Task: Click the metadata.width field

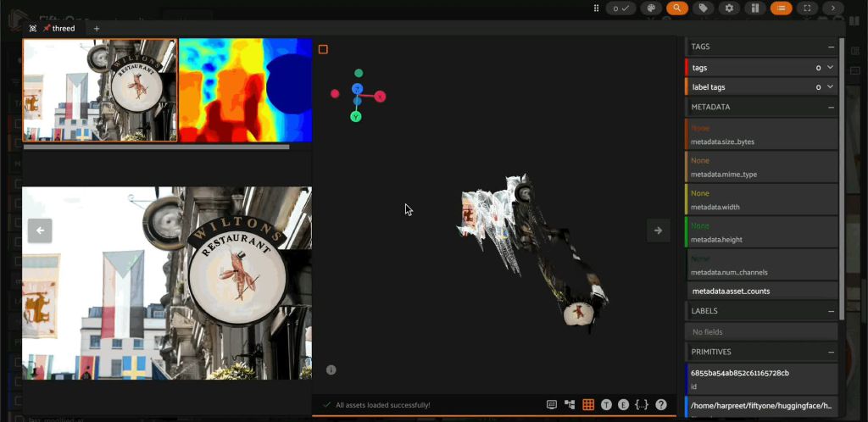Action: click(x=761, y=200)
